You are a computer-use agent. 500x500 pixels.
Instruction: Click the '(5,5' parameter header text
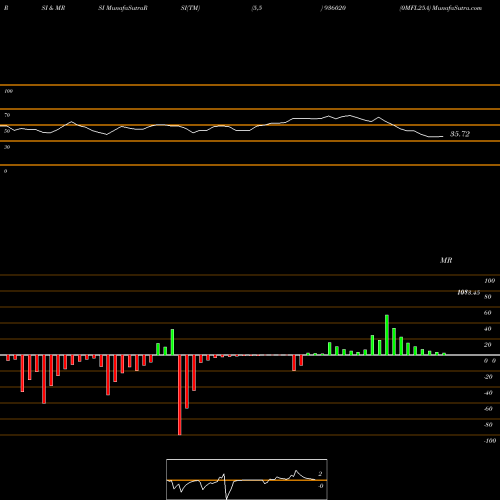tap(257, 8)
